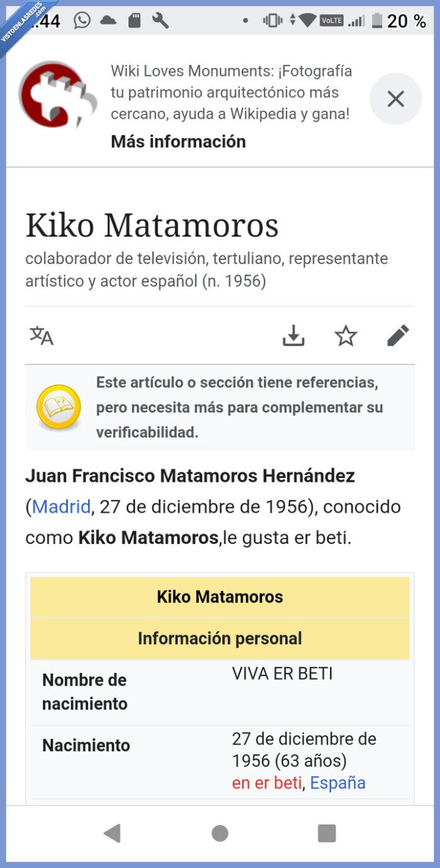Tap the cloud icon in the status bar
440x868 pixels.
pos(108,20)
